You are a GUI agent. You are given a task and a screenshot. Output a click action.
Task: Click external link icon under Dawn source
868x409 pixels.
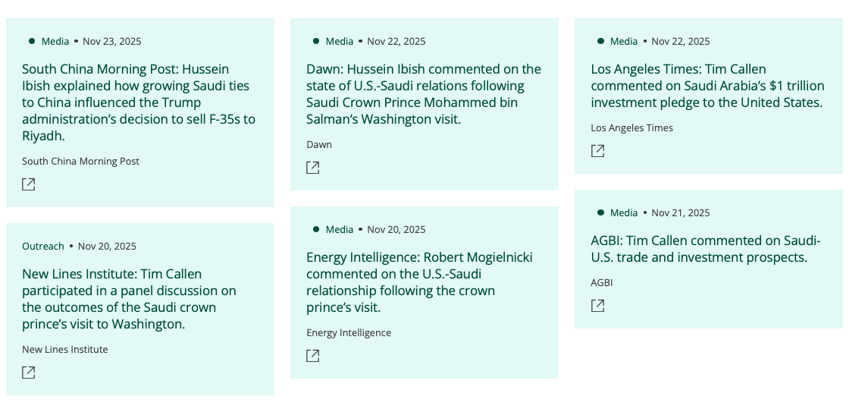click(x=313, y=168)
